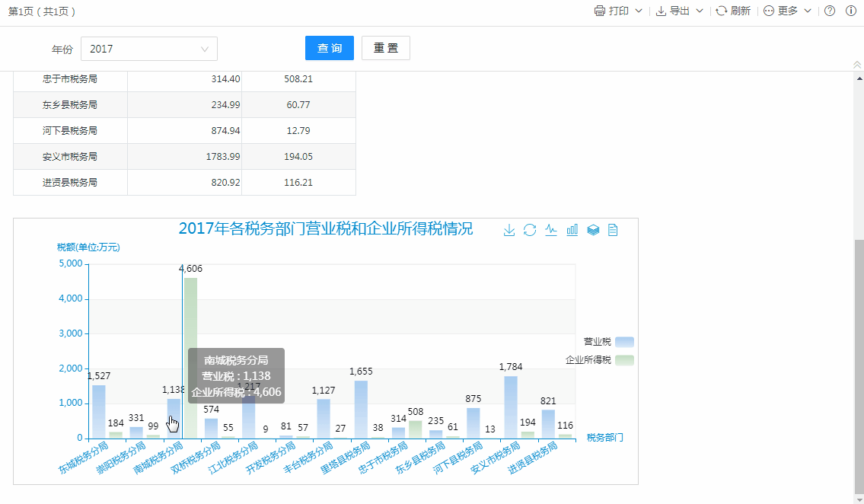Open the 年份 2017 dropdown
Viewport: 864px width, 504px height.
148,49
